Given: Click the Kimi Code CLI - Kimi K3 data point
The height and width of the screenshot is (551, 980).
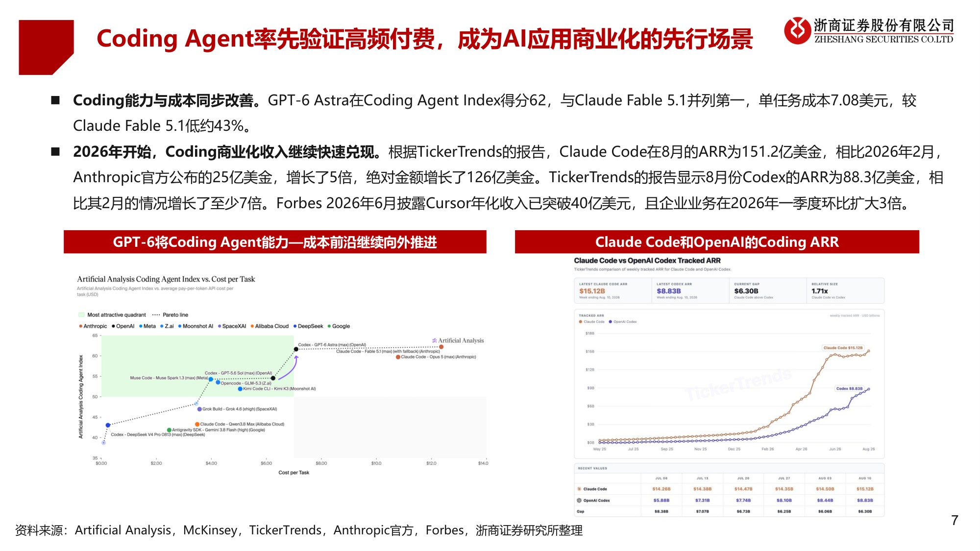Looking at the screenshot, I should pos(240,389).
